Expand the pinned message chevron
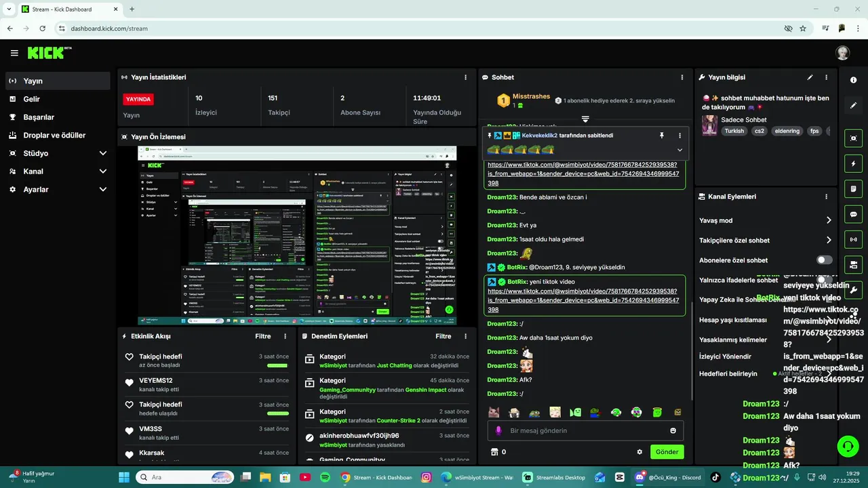 (x=679, y=150)
